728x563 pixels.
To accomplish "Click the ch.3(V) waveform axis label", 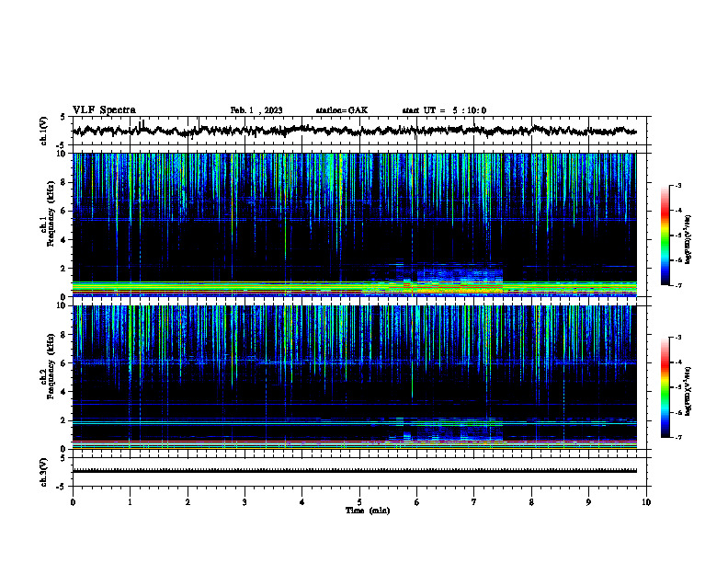I will (44, 472).
